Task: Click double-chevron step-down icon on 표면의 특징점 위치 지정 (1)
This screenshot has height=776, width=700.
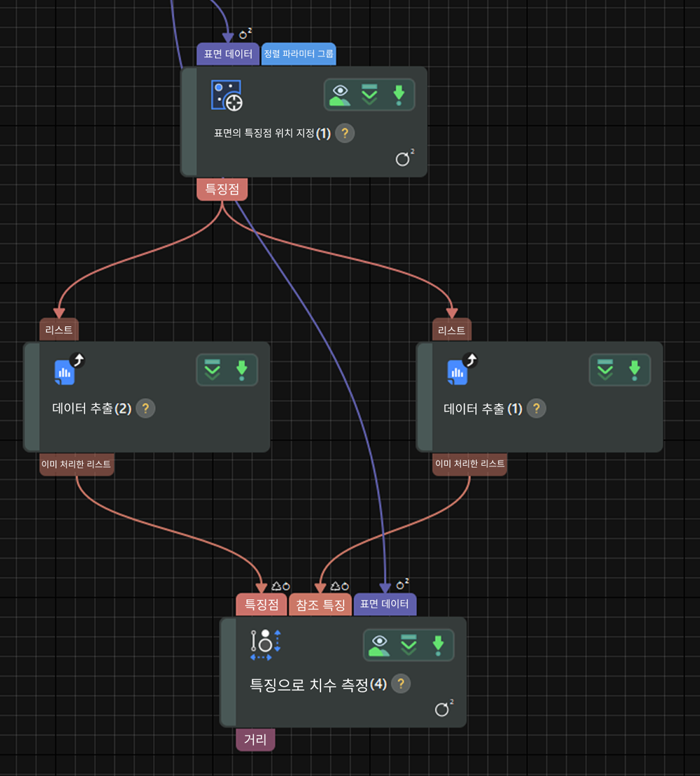Action: [369, 95]
